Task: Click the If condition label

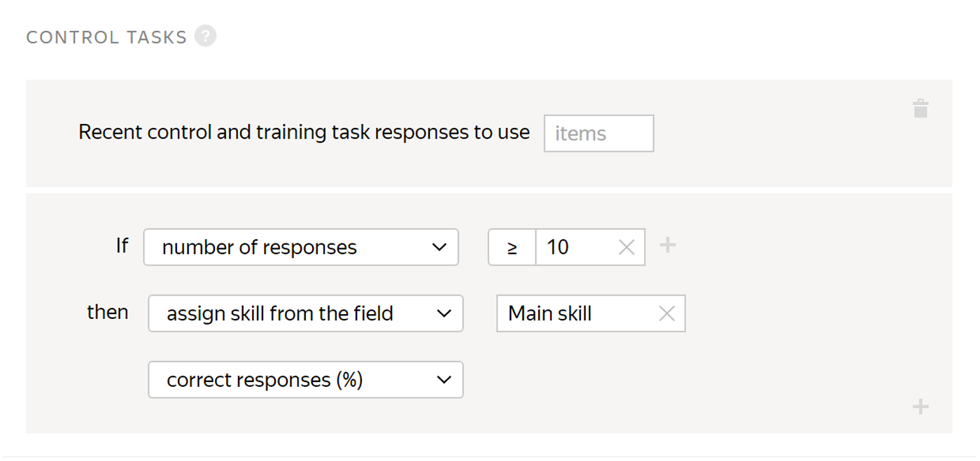Action: pos(122,246)
